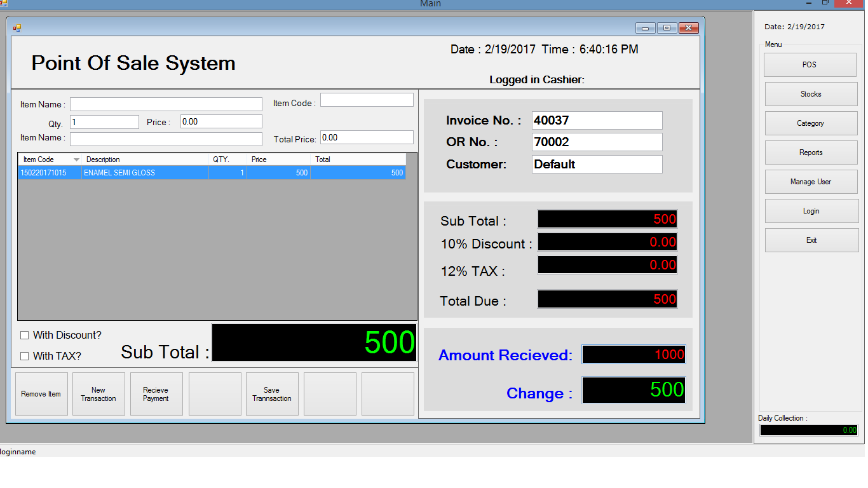Open the Reports section

(x=811, y=152)
